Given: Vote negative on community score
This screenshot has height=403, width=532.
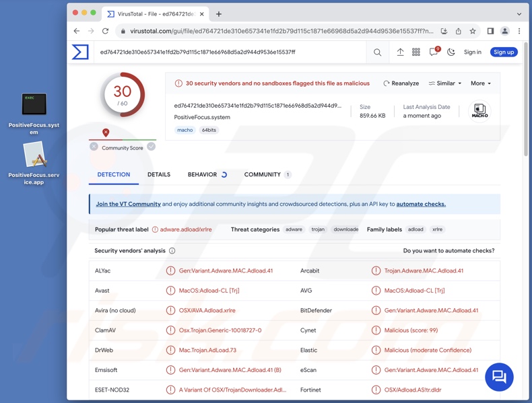Looking at the screenshot, I should (x=94, y=147).
